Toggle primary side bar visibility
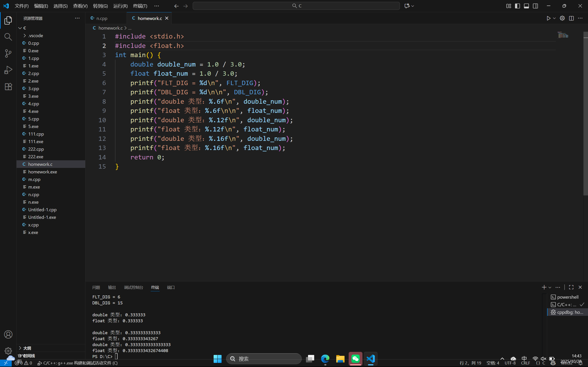 [517, 6]
